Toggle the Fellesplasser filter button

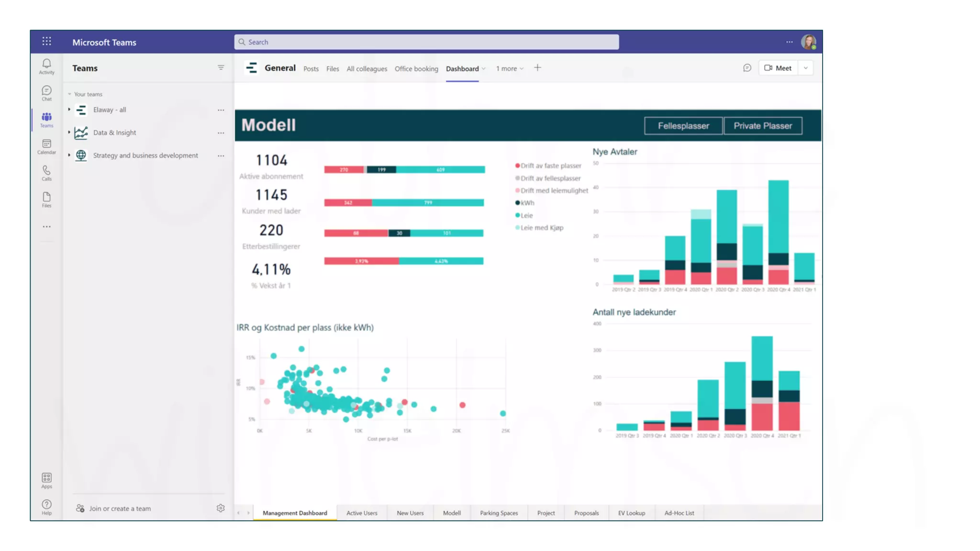pos(683,126)
